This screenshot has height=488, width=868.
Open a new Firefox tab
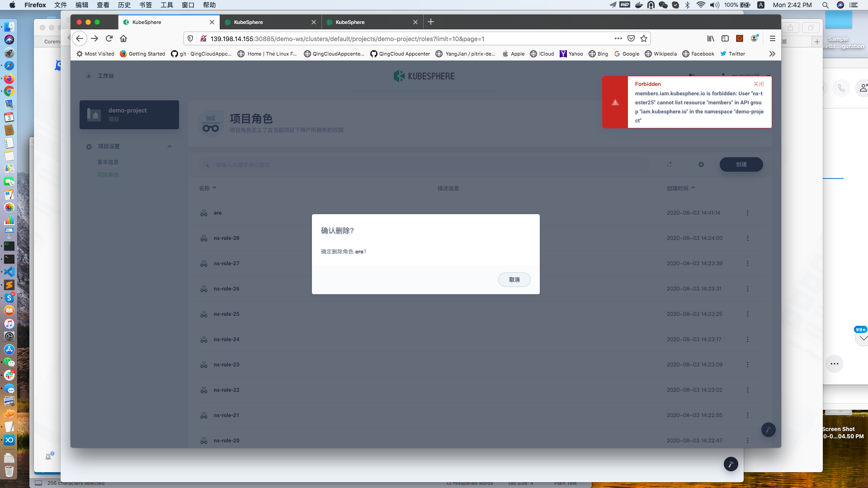[x=431, y=22]
